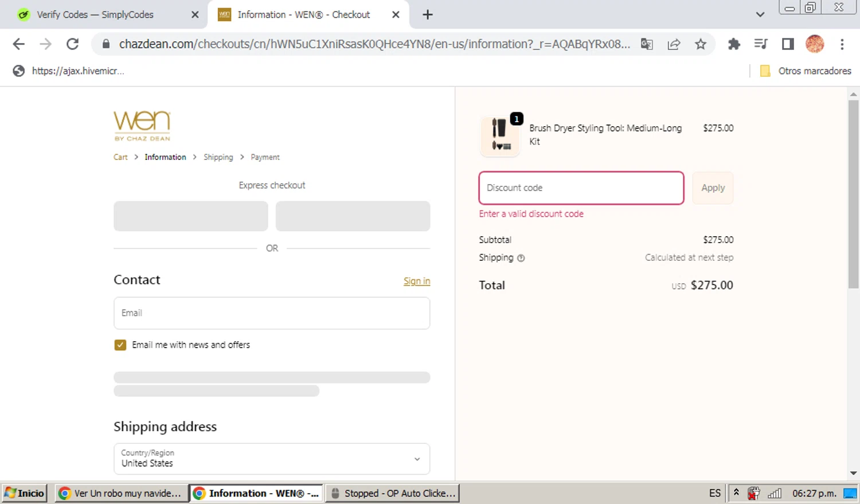Open a new browser tab
This screenshot has width=860, height=504.
(x=428, y=15)
